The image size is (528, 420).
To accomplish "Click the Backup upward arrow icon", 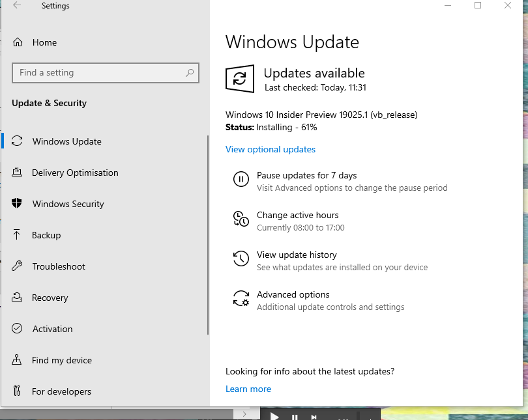I will tap(16, 234).
